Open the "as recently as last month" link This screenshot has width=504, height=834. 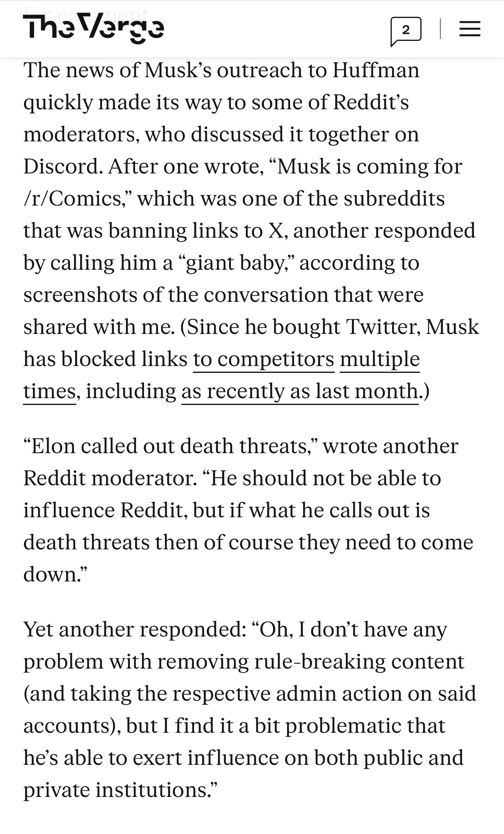coord(300,391)
